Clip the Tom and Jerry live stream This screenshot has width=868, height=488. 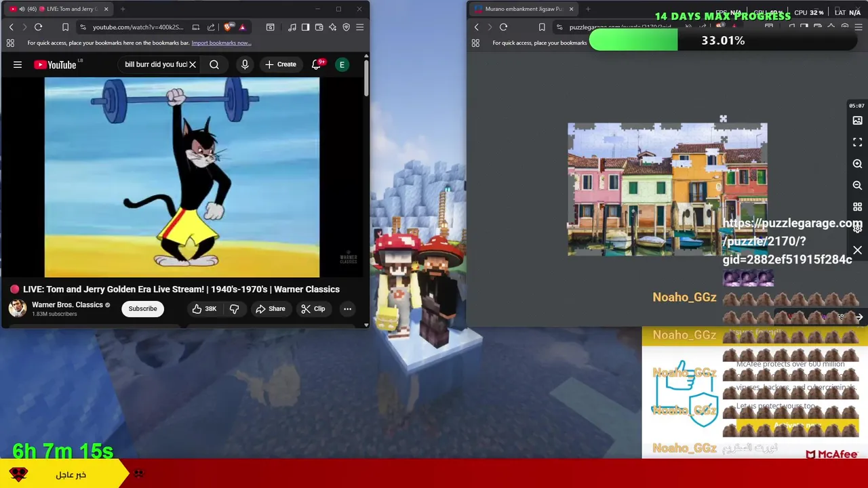point(313,309)
